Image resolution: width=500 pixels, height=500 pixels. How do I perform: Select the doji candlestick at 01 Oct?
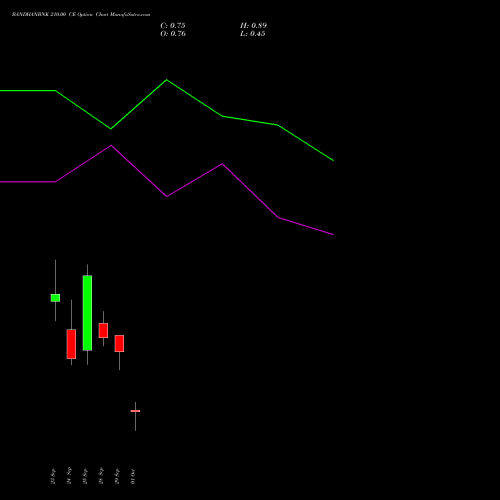(x=135, y=411)
